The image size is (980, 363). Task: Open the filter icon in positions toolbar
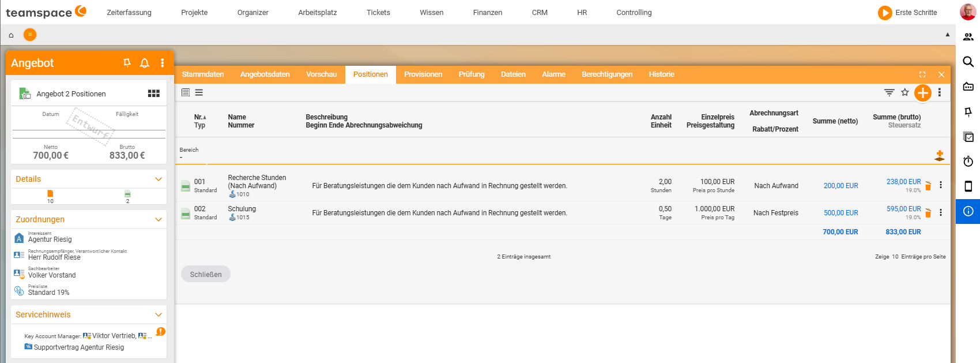[889, 92]
